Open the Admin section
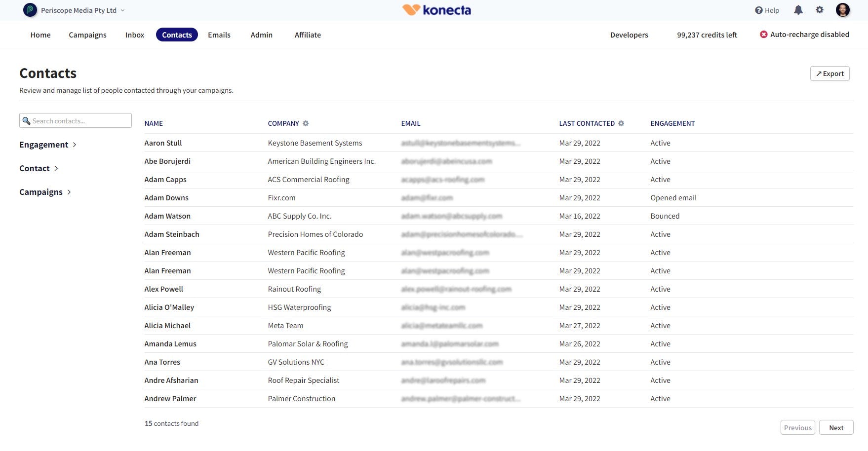This screenshot has width=868, height=451. coord(261,35)
